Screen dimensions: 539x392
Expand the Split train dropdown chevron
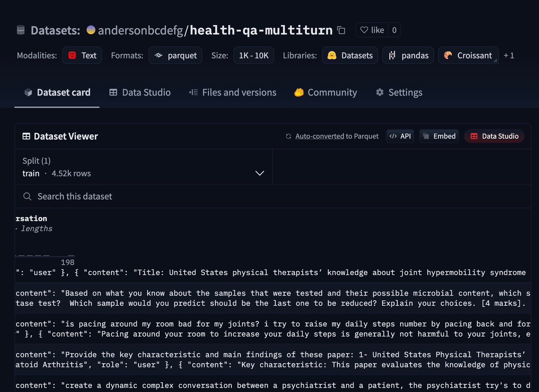pyautogui.click(x=260, y=173)
